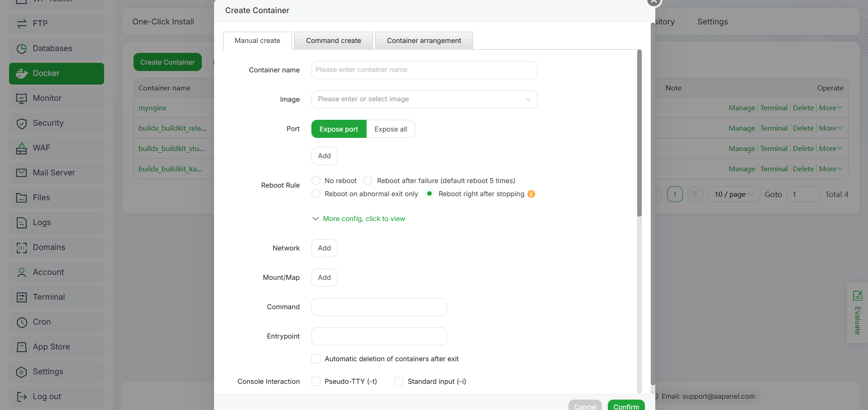Open Security shield icon
Viewport: 868px width, 410px height.
22,123
